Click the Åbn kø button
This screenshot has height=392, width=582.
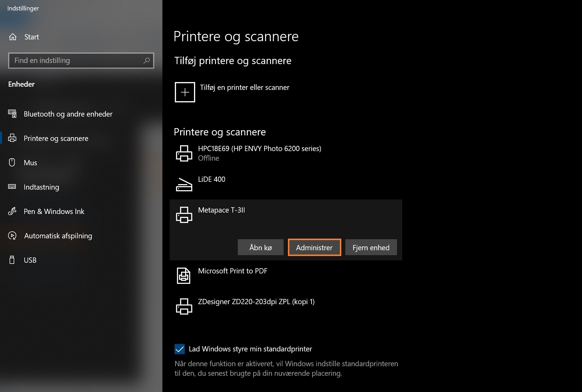[260, 247]
